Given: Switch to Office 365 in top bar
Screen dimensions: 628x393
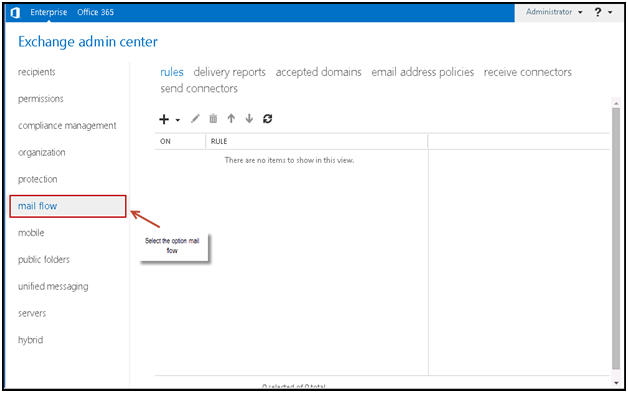Looking at the screenshot, I should [95, 12].
